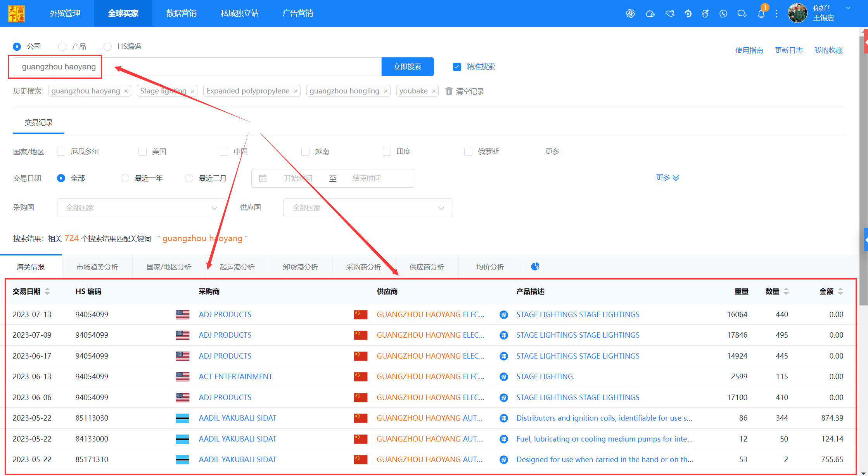Image resolution: width=868 pixels, height=476 pixels.
Task: Show 更多 countries in 国家/地区 filter
Action: pos(552,152)
